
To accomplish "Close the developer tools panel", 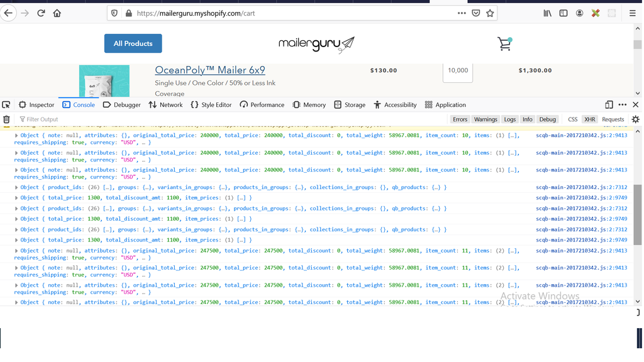I will point(635,105).
